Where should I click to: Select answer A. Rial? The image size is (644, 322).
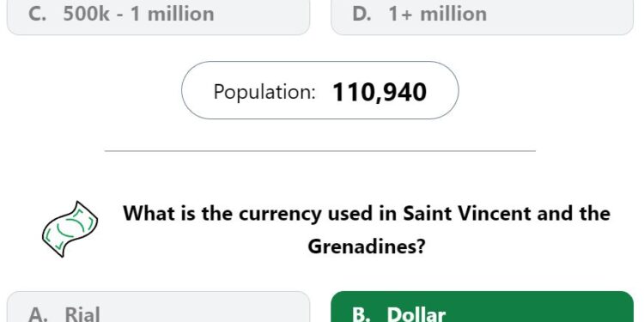point(158,307)
